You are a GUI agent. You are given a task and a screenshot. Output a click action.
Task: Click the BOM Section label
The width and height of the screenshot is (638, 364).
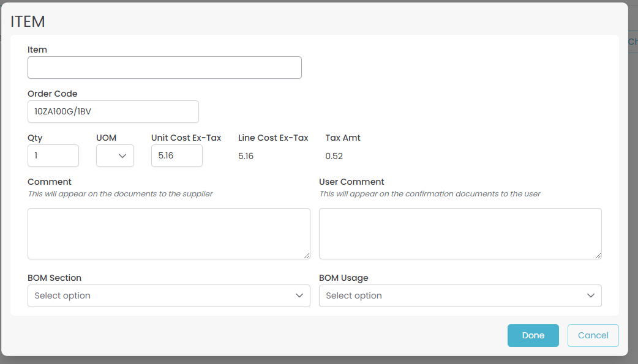tap(54, 278)
